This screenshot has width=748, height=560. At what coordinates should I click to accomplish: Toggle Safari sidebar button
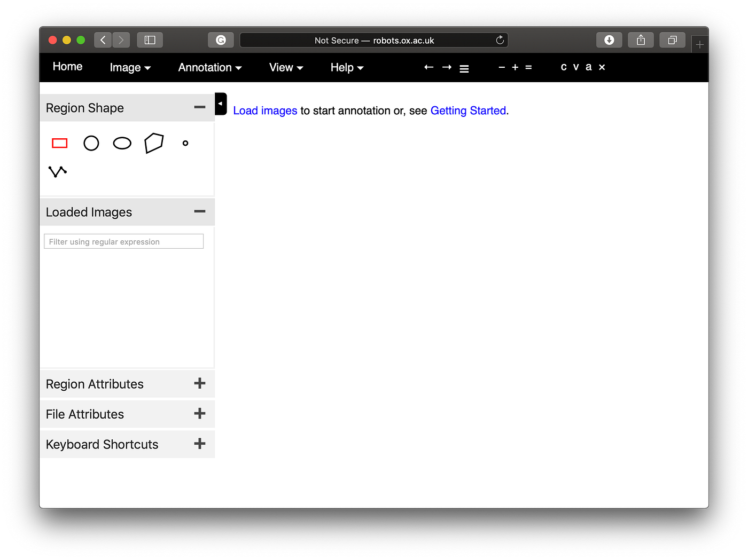coord(150,40)
